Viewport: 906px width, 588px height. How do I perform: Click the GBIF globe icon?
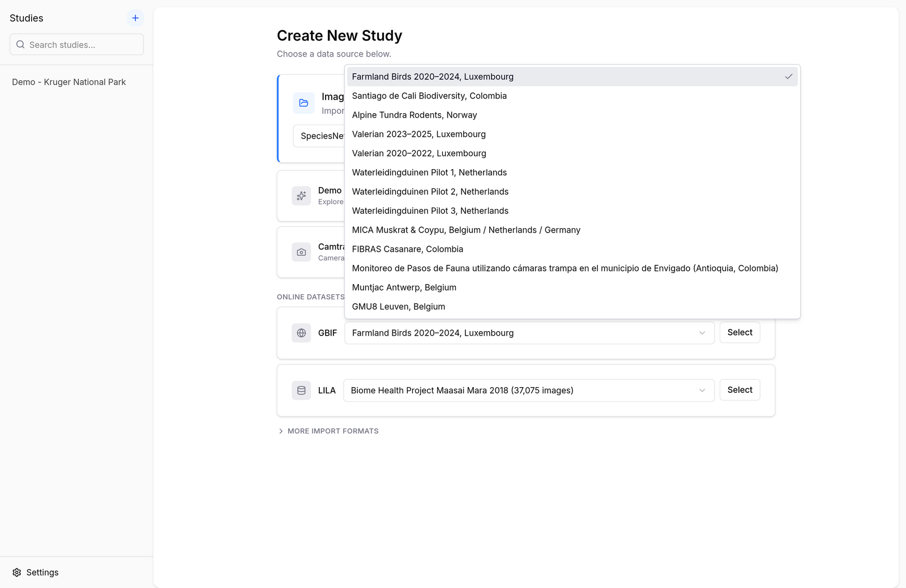[301, 333]
